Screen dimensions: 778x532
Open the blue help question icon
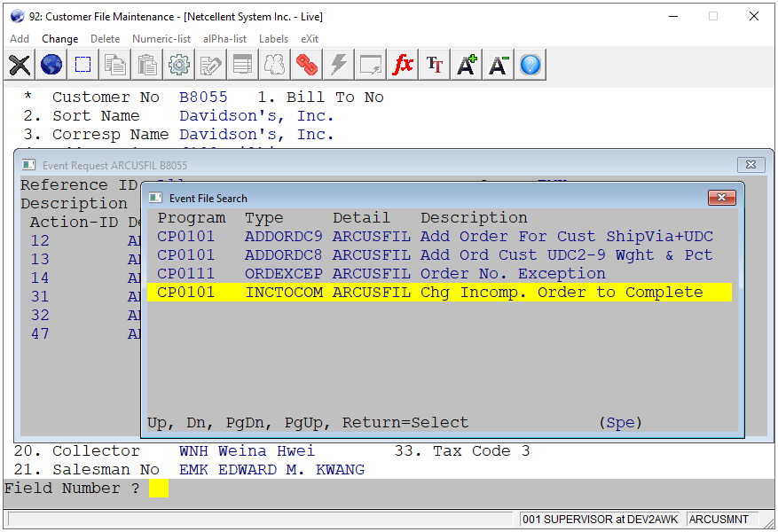tap(530, 65)
